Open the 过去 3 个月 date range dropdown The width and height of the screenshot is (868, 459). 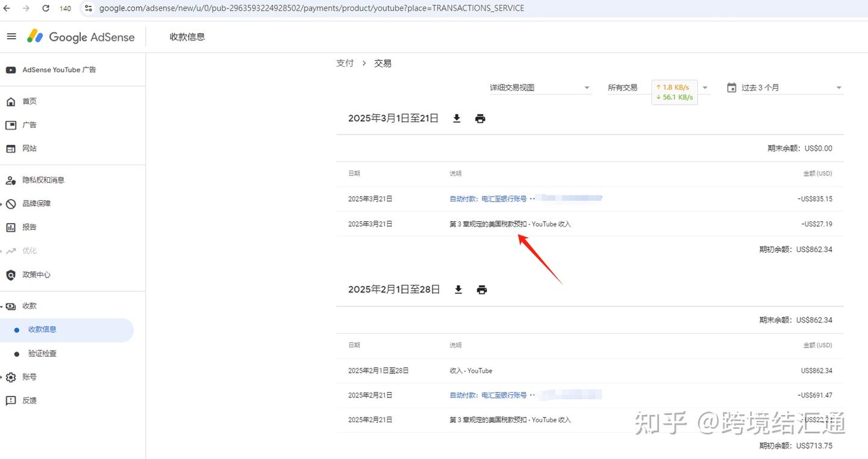[784, 88]
